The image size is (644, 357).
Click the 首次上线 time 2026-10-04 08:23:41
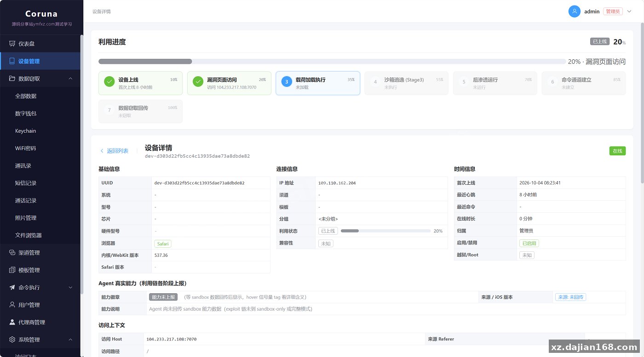[x=540, y=183]
